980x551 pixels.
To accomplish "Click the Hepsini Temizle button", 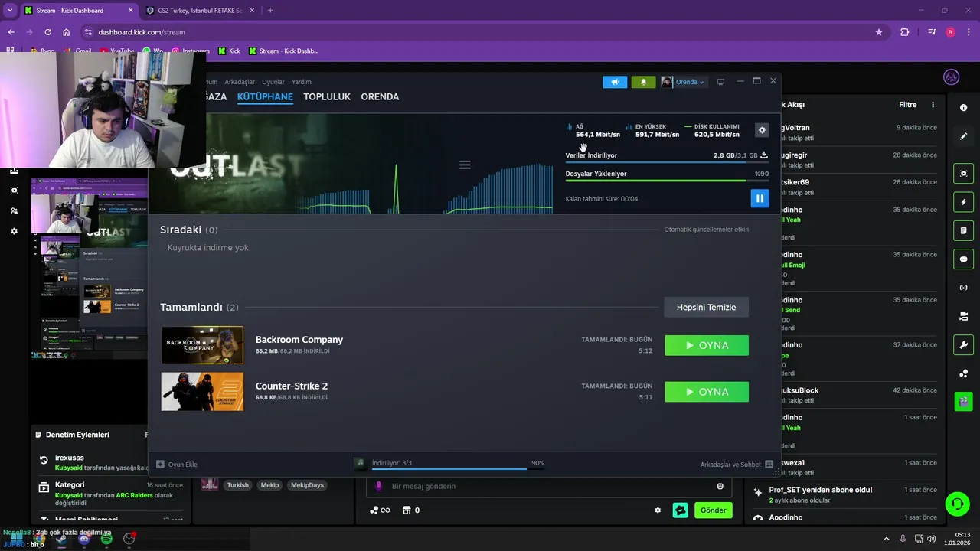I will (706, 307).
